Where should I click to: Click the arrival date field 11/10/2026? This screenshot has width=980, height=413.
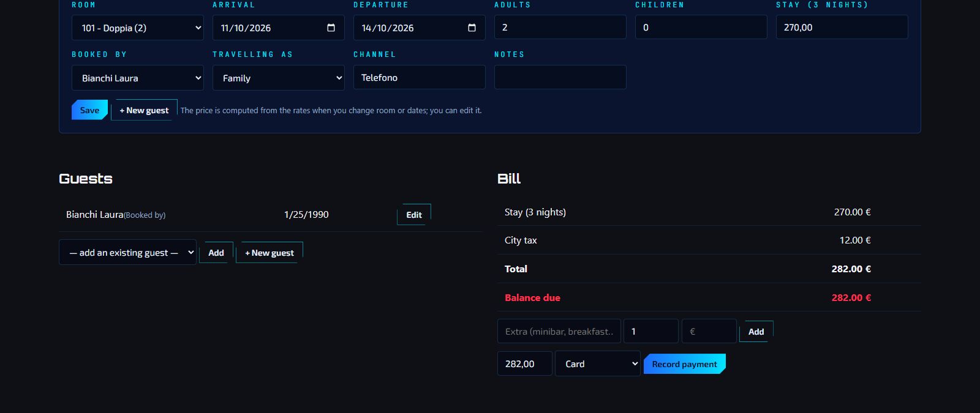click(x=279, y=28)
